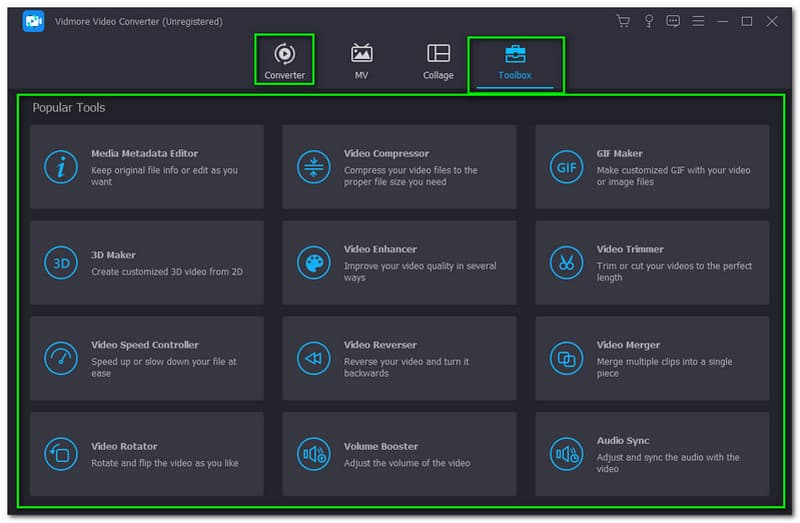Click 'Merge multiple clips into a single piece'
The height and width of the screenshot is (523, 800).
point(664,367)
